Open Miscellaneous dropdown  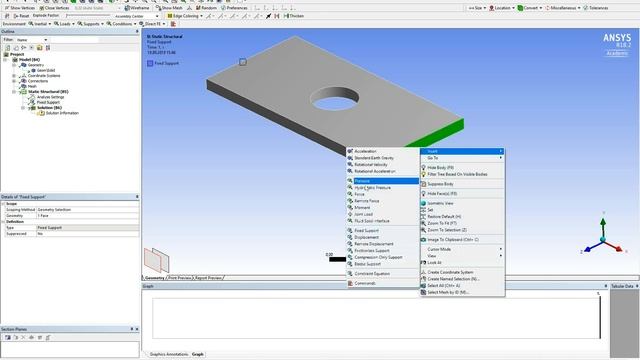(563, 8)
